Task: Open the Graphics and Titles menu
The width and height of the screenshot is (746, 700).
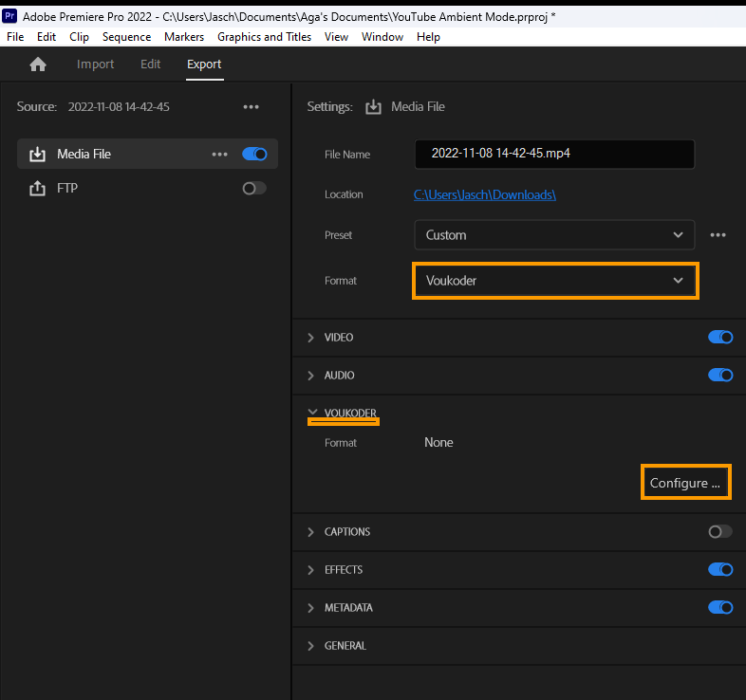Action: coord(264,37)
